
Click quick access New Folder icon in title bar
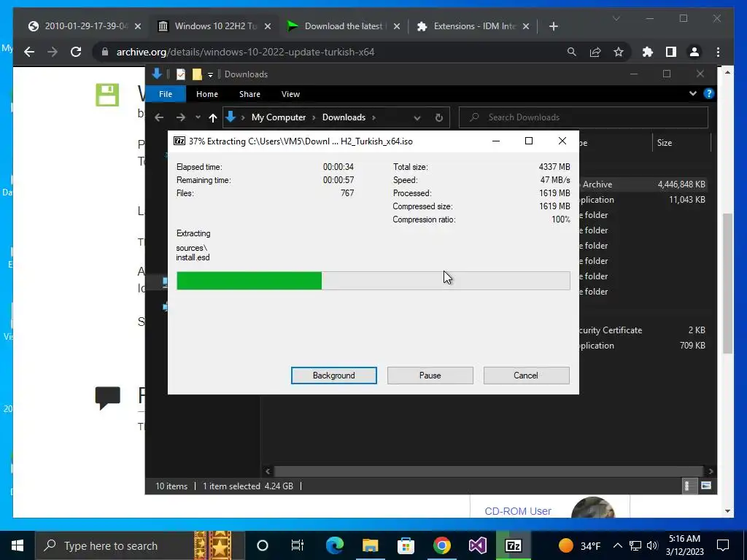coord(197,74)
